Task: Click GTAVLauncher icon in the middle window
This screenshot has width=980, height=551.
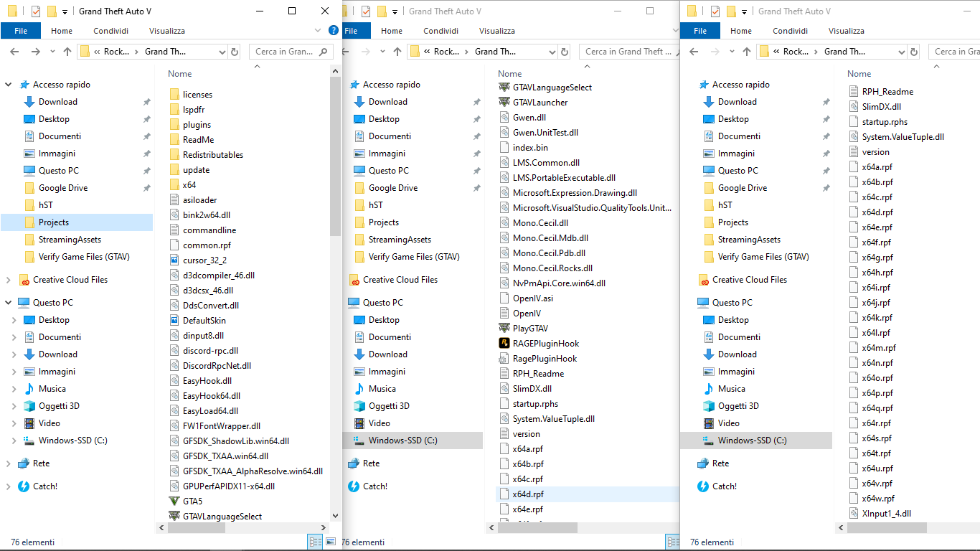Action: (x=504, y=102)
